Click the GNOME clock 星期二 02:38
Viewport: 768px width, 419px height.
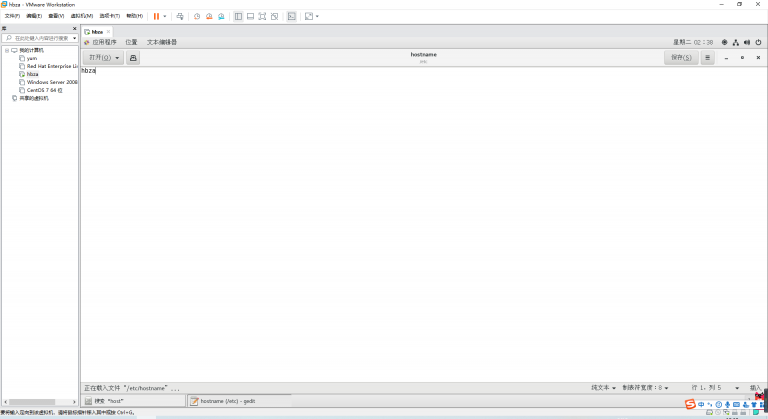(x=693, y=42)
